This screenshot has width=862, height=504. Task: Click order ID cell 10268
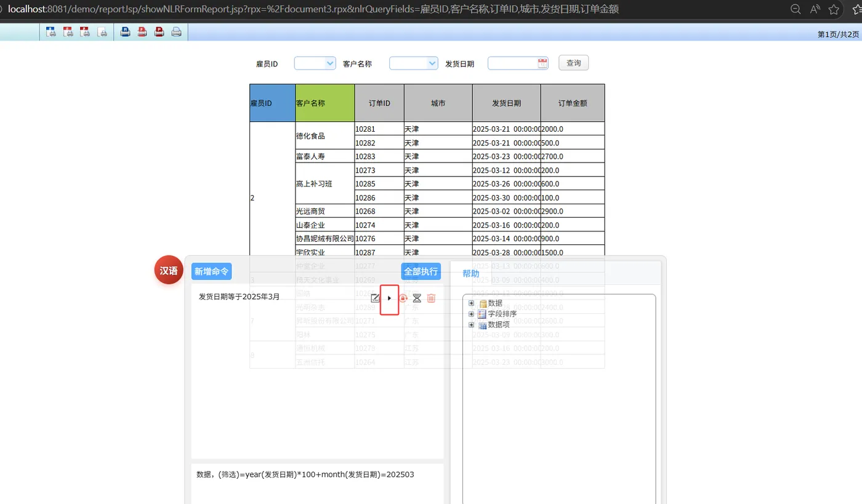(379, 211)
